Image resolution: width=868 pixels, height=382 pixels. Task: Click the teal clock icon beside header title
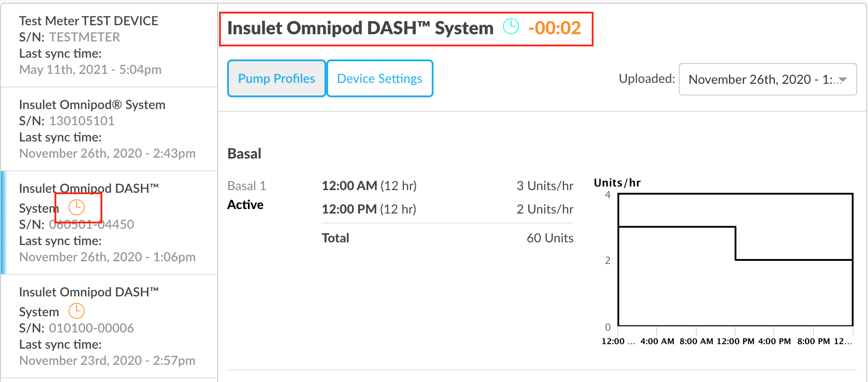point(511,27)
